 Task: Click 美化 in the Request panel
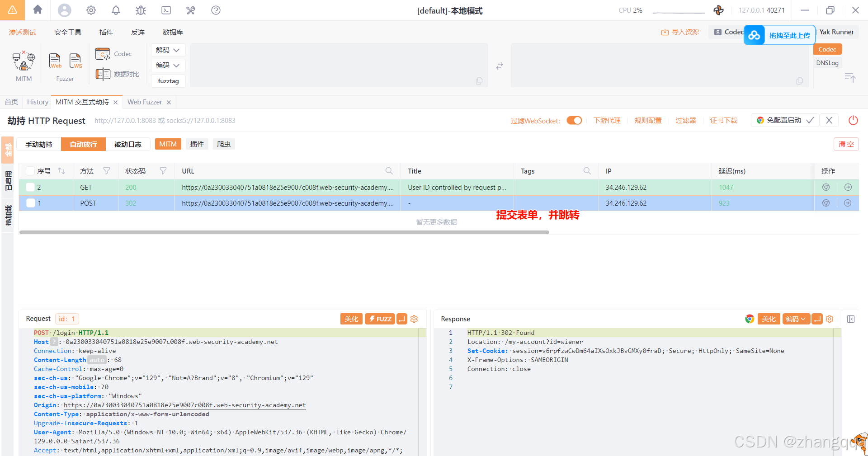tap(351, 319)
